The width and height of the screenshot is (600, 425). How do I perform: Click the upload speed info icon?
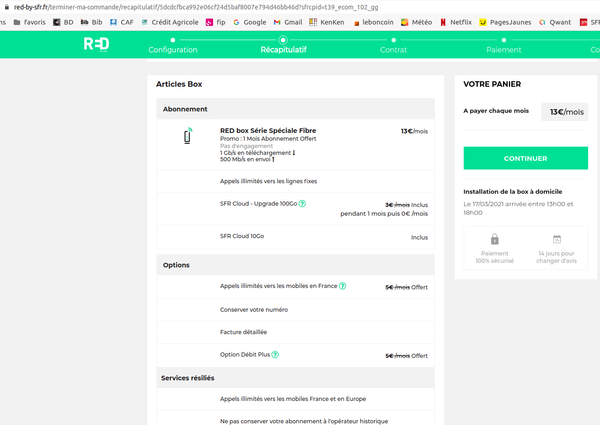(x=273, y=159)
